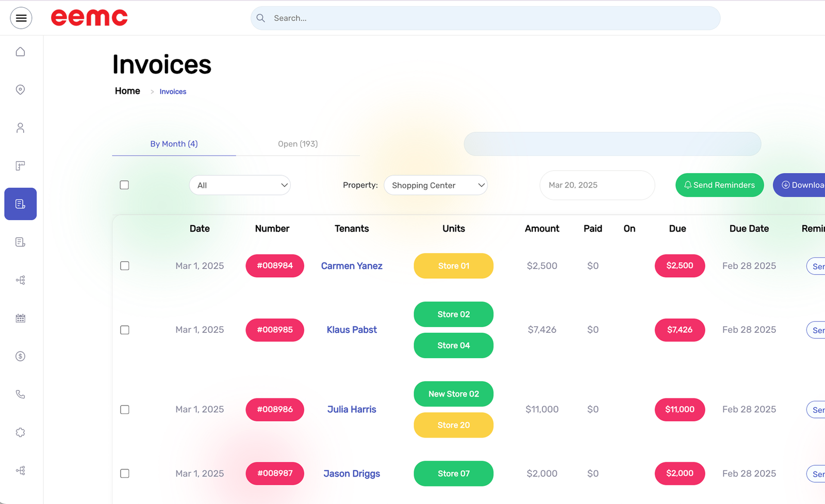
Task: Expand the All filter dropdown
Action: [240, 186]
